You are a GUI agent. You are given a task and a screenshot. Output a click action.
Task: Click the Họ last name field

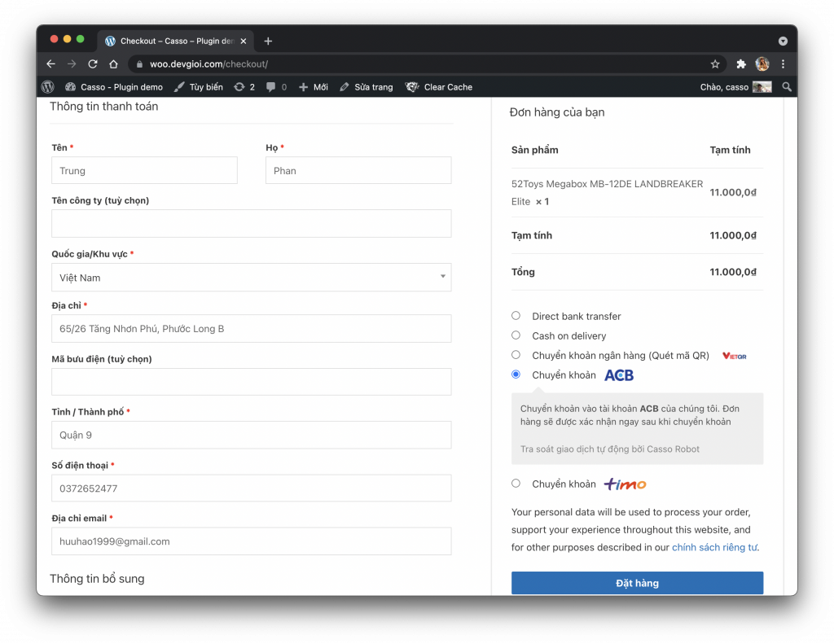(x=358, y=171)
